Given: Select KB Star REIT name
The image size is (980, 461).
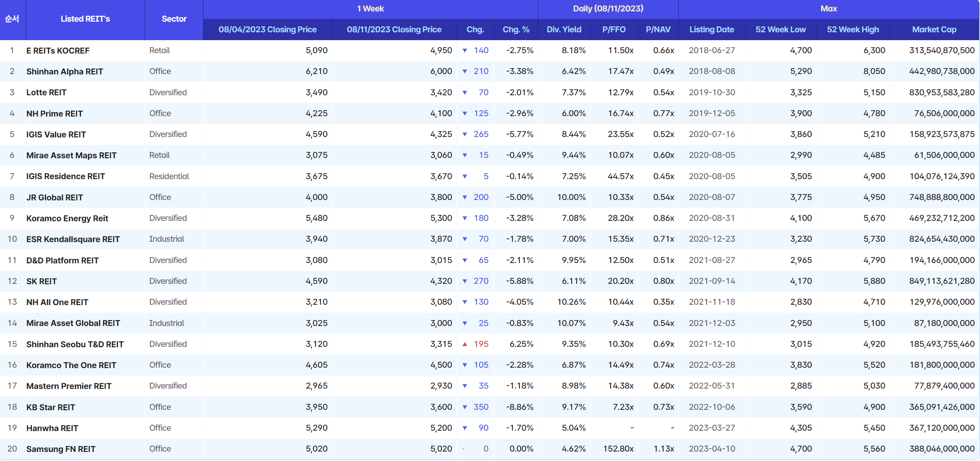Looking at the screenshot, I should pyautogui.click(x=51, y=407).
